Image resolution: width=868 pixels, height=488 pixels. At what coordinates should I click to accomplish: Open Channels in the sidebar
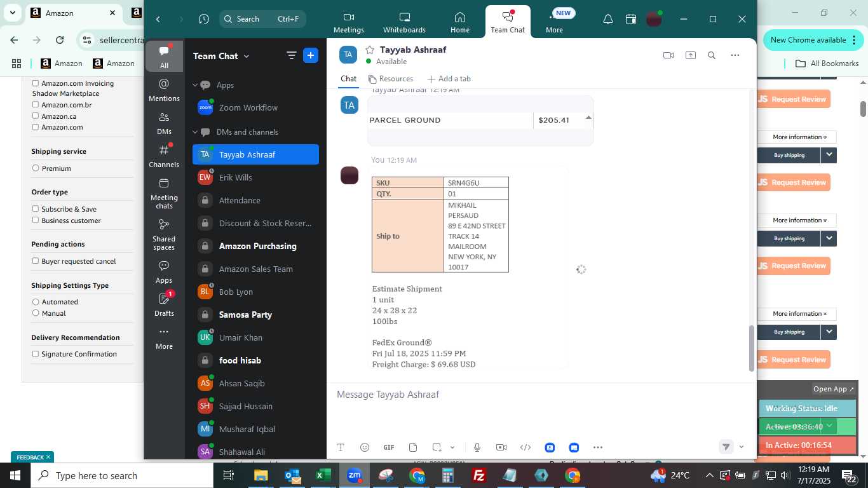pos(164,156)
